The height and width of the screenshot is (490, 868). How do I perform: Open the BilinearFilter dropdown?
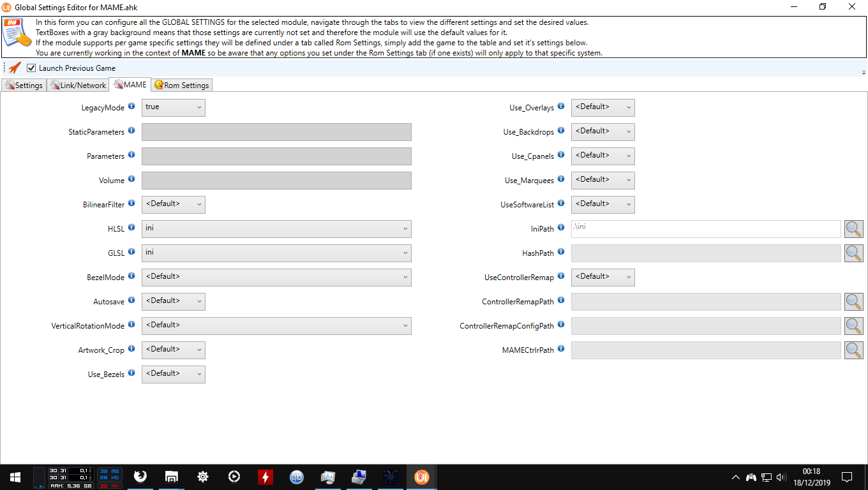coord(174,205)
